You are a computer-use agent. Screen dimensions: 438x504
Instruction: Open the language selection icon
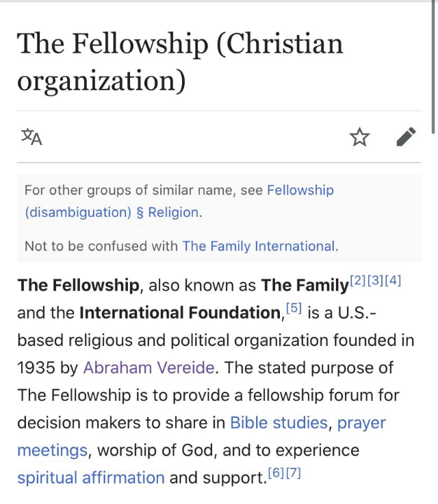[x=31, y=137]
